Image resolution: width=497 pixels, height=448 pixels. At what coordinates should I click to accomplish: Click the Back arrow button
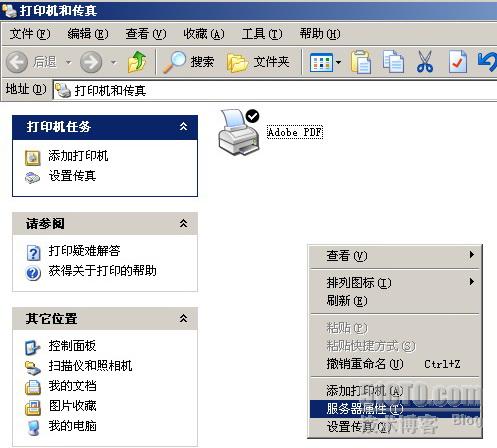tap(17, 62)
